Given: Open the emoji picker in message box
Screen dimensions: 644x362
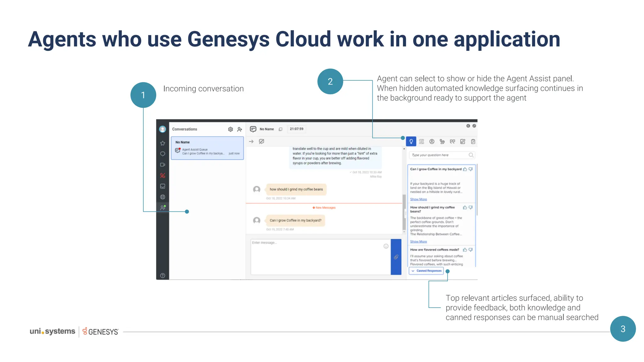Looking at the screenshot, I should [x=386, y=246].
